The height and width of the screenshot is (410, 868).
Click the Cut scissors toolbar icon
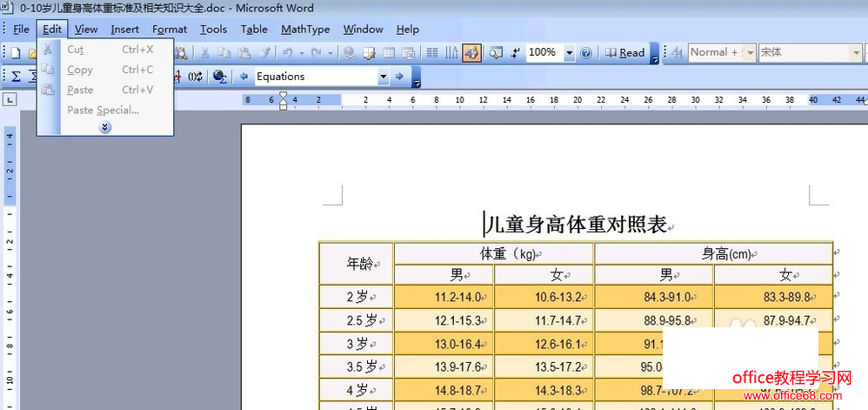[x=204, y=53]
